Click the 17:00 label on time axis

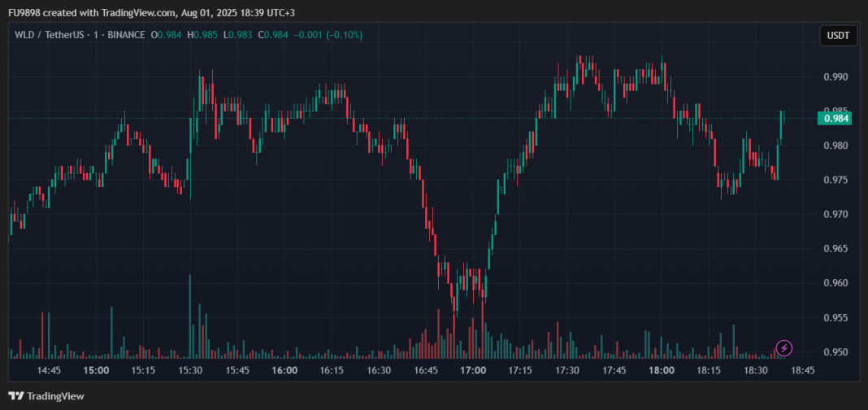tap(473, 370)
